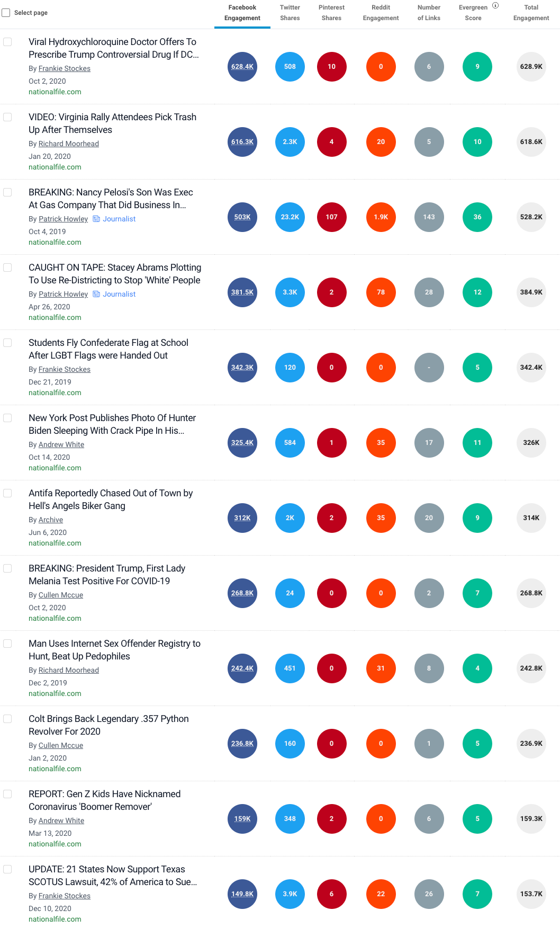Screen dimensions: 560x928
Task: Click the Evergreen Score 36 bubble
Action: pyautogui.click(x=477, y=217)
